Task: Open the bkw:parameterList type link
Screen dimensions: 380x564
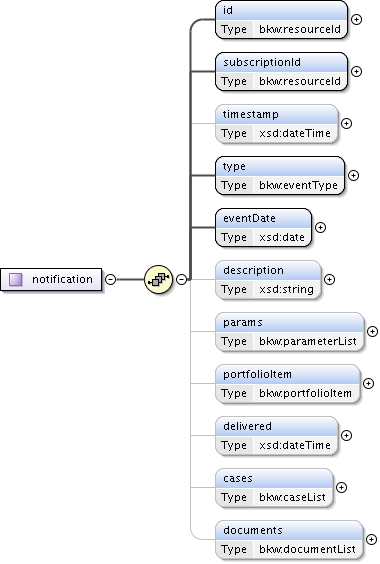Action: tap(308, 341)
